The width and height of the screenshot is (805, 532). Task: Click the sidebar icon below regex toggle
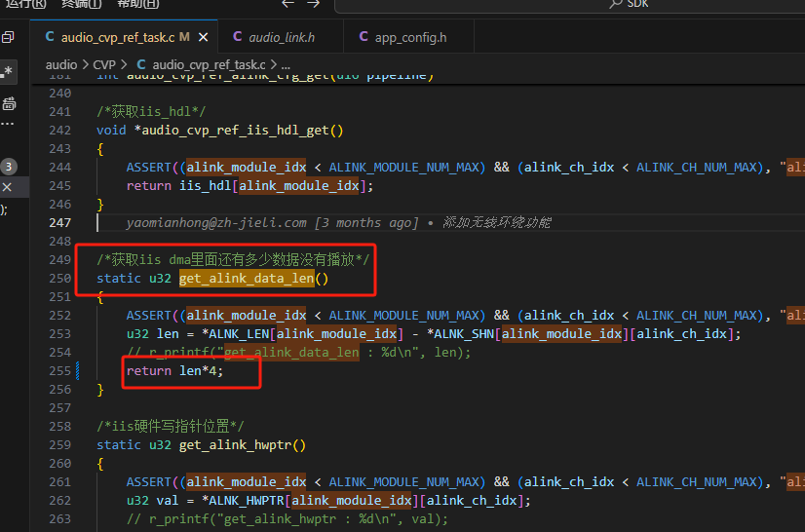pos(9,103)
